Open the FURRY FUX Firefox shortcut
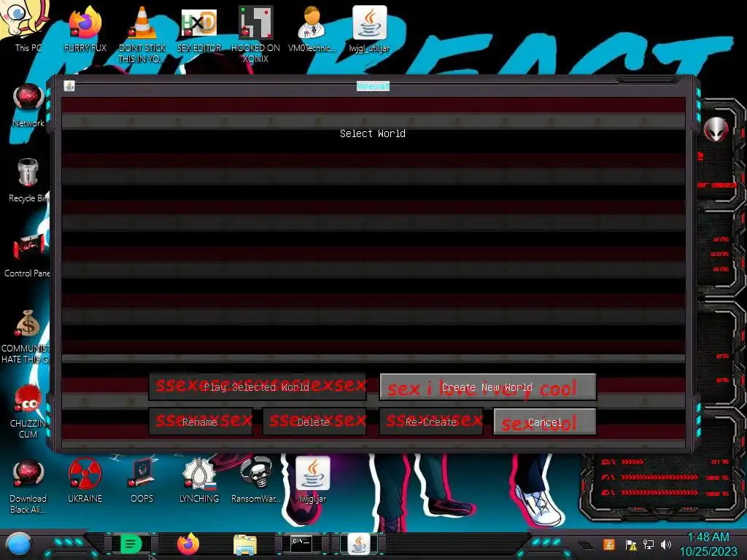 coord(85,28)
